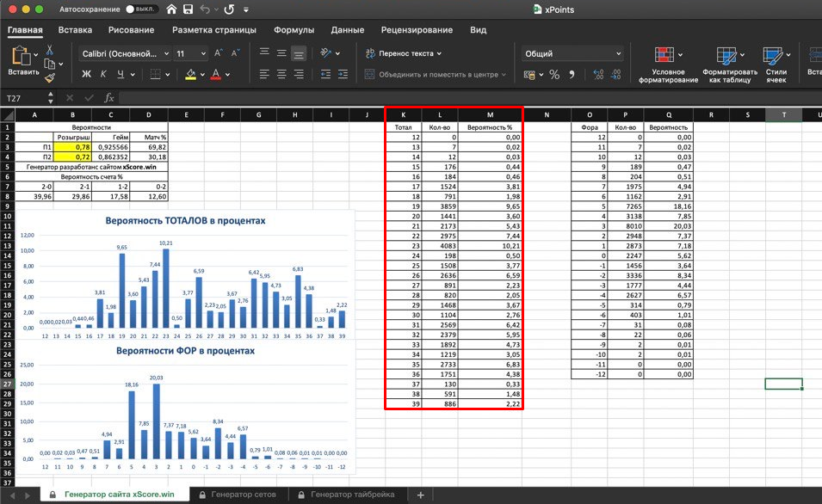Click the Вероятность ТОТАЛОВ chart title

click(x=185, y=220)
